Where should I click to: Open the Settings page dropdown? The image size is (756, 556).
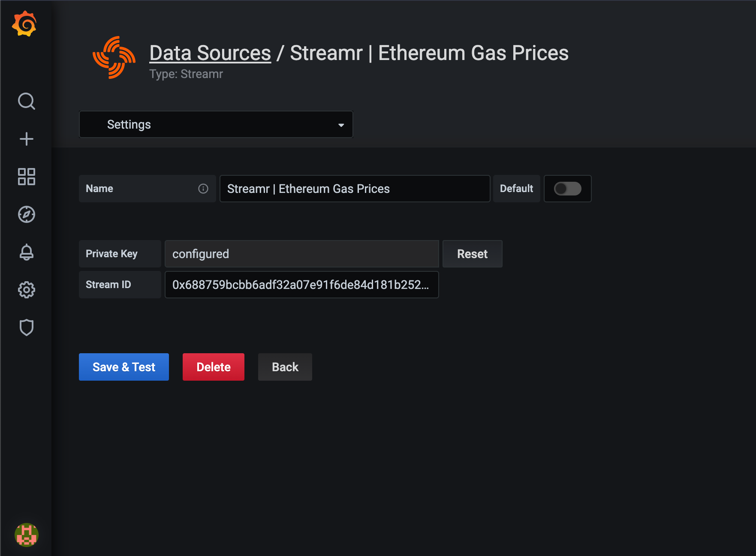tap(216, 124)
